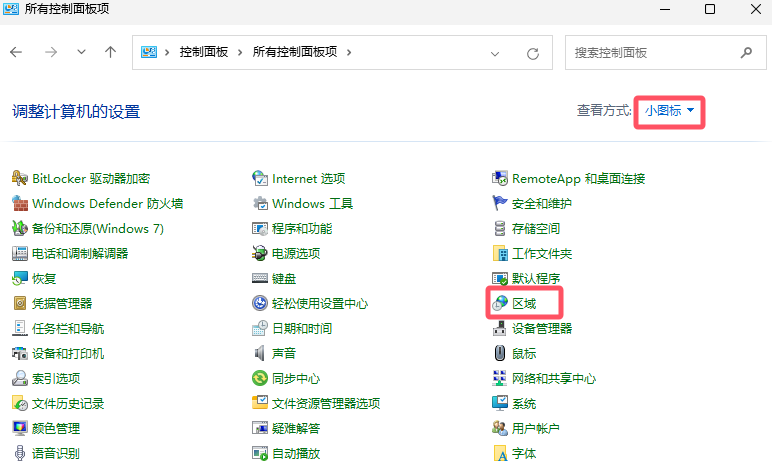Screen dimensions: 772x476
Task: Open the Internet 选项 icon
Action: [259, 178]
